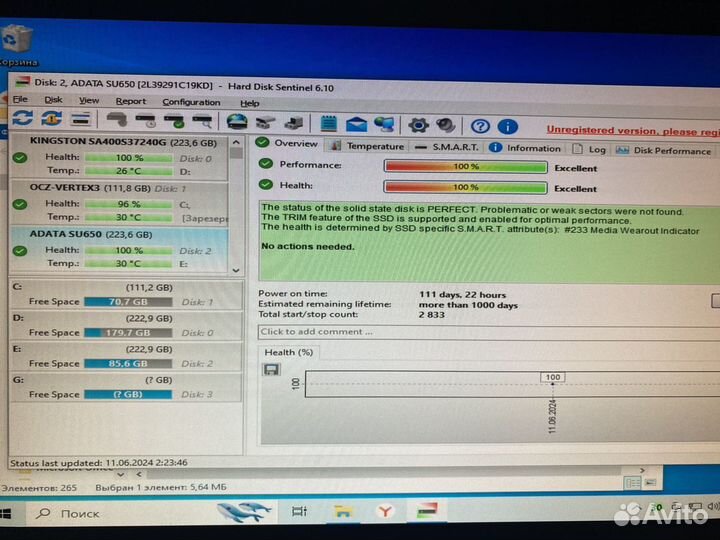Select the OCZ-VERTEX3 disk entry

coord(119,202)
